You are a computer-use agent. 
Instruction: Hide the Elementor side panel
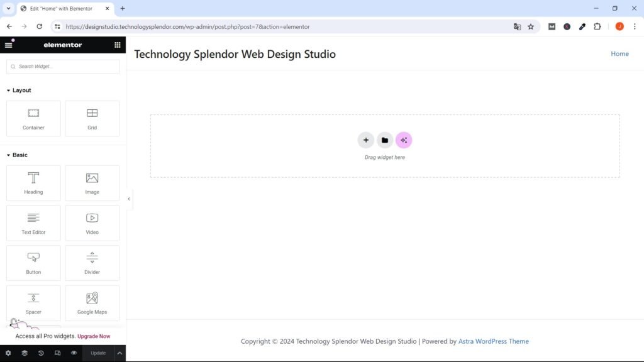click(x=129, y=199)
